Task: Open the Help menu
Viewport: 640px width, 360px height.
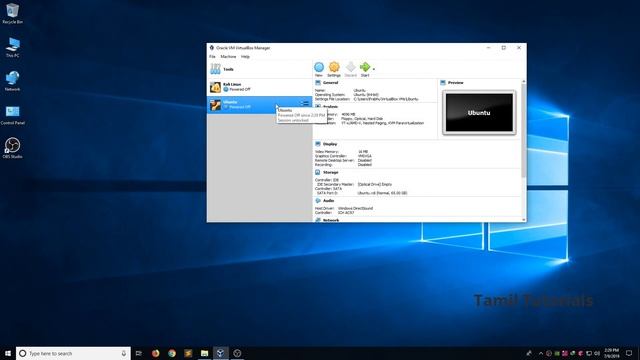Action: 245,57
